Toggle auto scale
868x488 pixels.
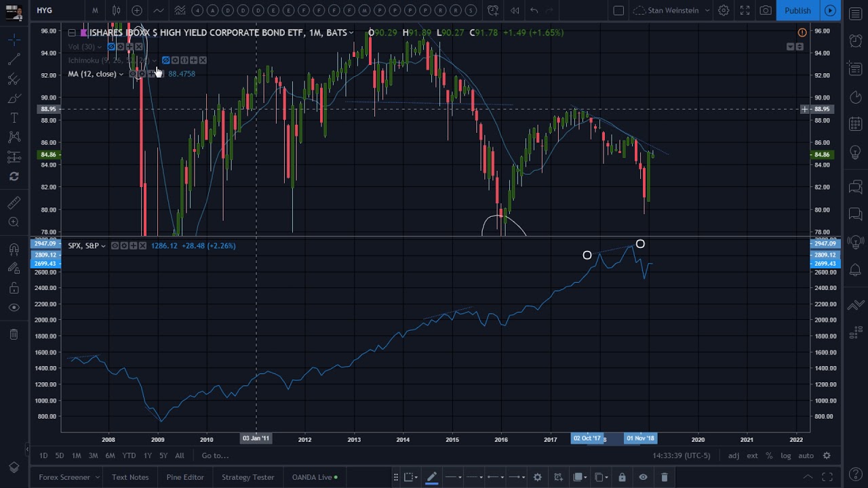(806, 455)
